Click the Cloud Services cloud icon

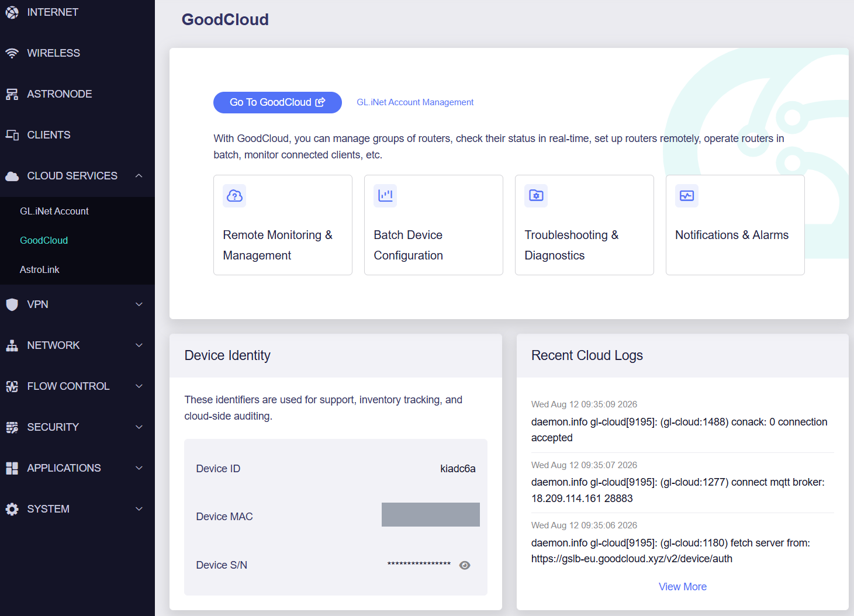[x=12, y=176]
